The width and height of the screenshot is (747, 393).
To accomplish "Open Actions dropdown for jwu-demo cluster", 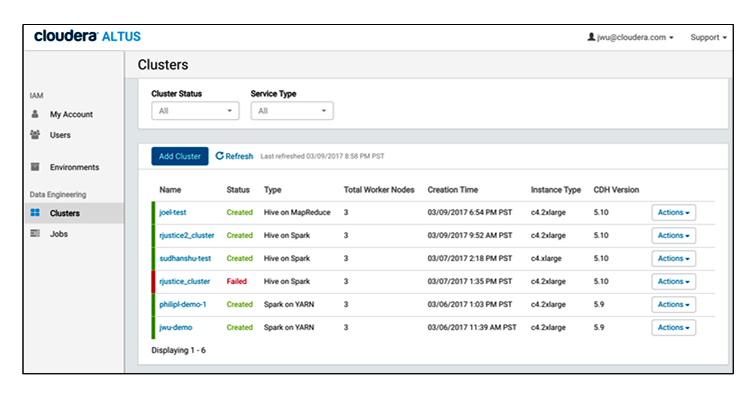I will point(674,328).
